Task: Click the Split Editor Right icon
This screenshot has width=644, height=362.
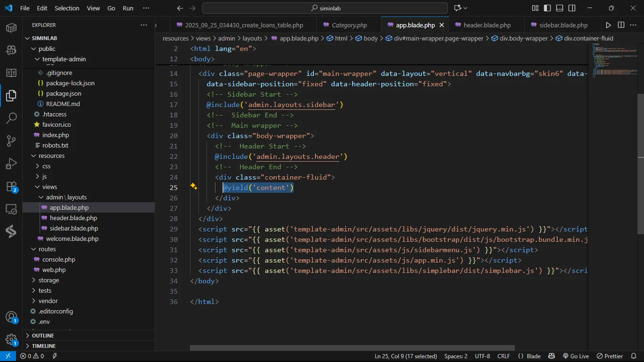Action: (621, 25)
